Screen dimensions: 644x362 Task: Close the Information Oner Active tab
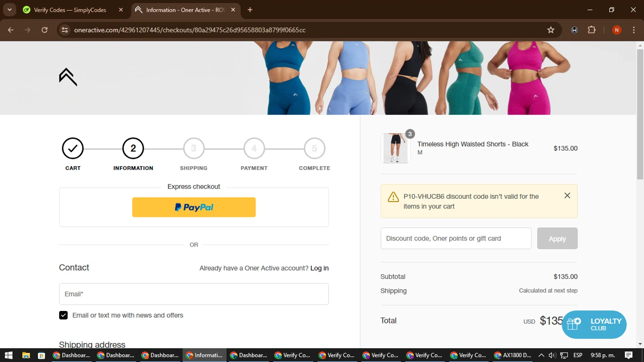(233, 10)
